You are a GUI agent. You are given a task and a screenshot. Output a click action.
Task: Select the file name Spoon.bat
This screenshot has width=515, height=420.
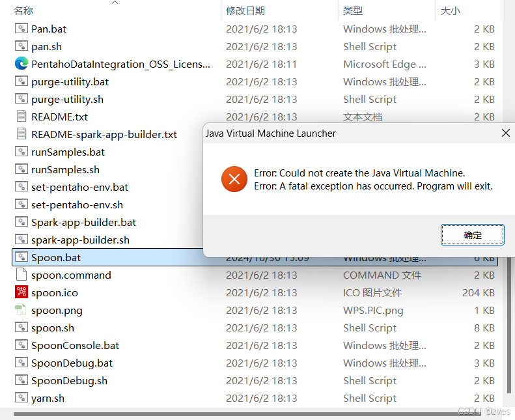(56, 258)
